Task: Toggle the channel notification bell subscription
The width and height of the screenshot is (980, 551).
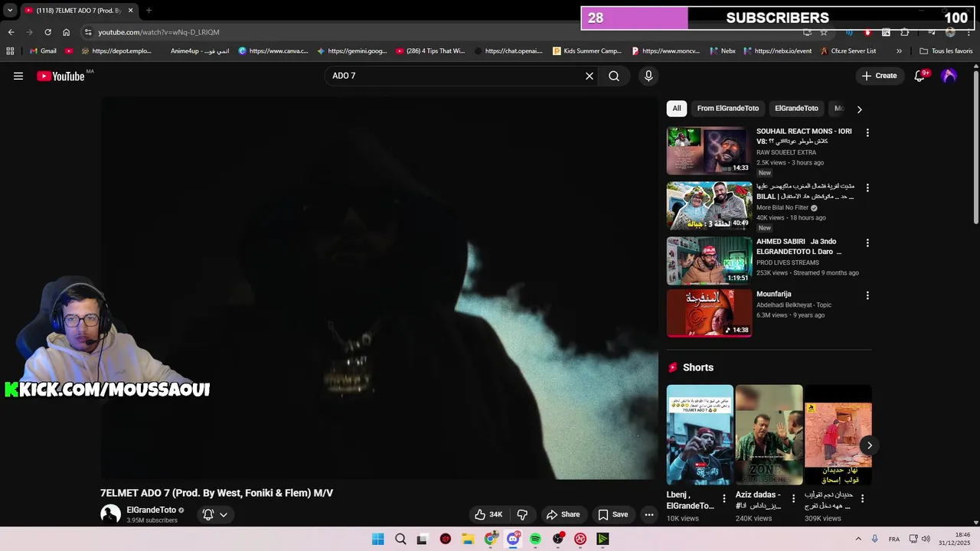Action: click(207, 514)
